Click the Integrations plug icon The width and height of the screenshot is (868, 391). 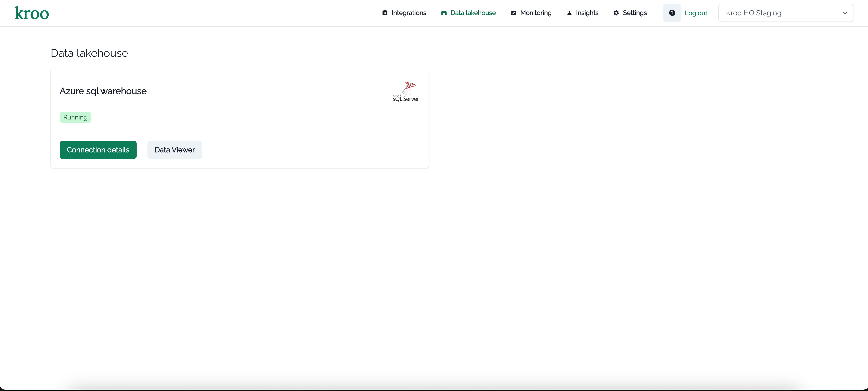385,13
